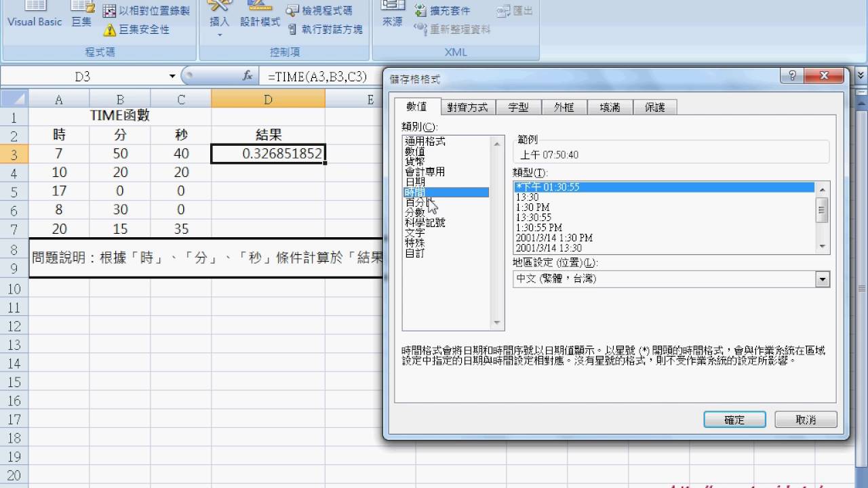Cancel with the 取消 button
This screenshot has width=868, height=488.
pyautogui.click(x=806, y=420)
